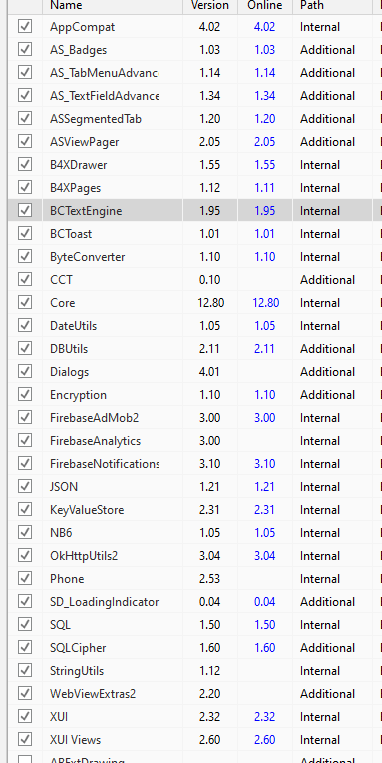Image resolution: width=382 pixels, height=763 pixels.
Task: Uncheck the Phone library checkbox
Action: click(25, 579)
